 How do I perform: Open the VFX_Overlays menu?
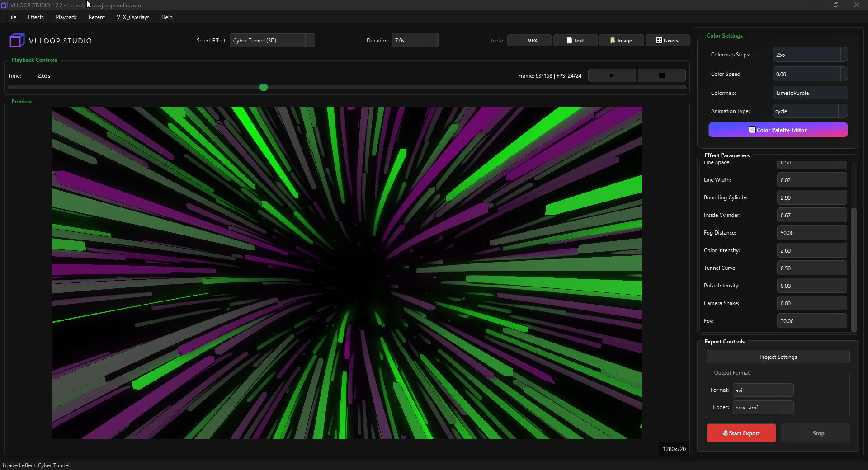point(133,17)
